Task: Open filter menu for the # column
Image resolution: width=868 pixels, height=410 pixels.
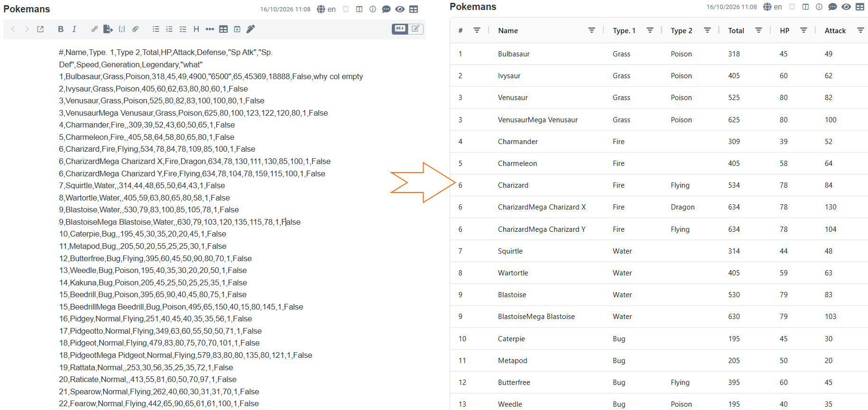Action: (x=477, y=30)
